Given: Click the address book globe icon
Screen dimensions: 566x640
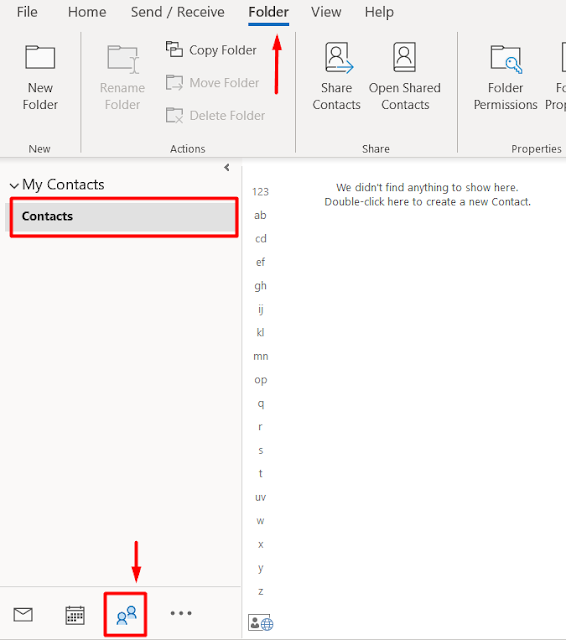Looking at the screenshot, I should pyautogui.click(x=261, y=623).
